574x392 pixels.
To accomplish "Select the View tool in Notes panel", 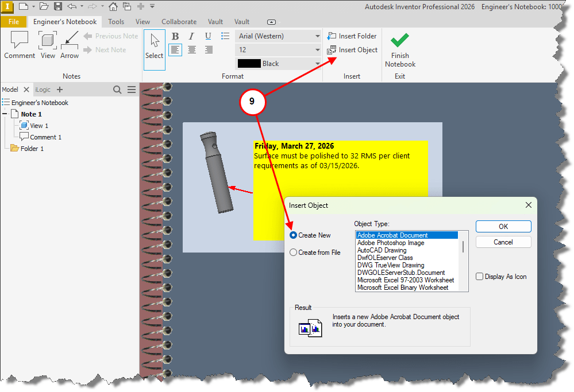I will tap(48, 45).
